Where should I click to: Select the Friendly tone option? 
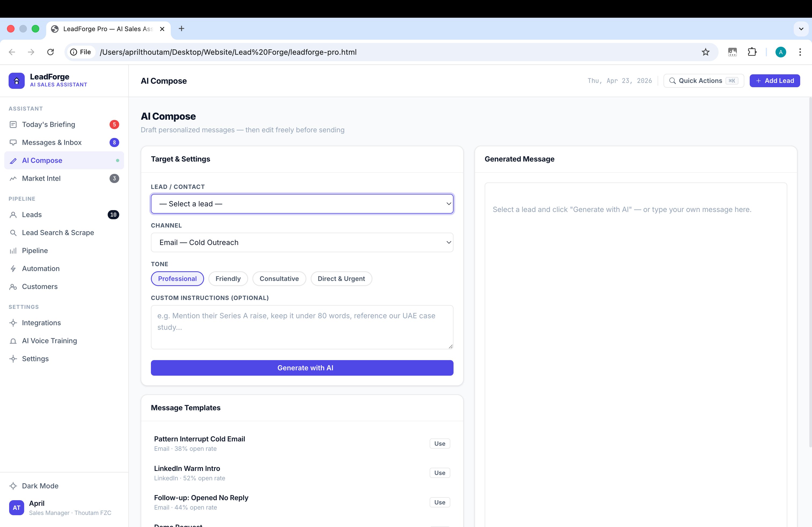coord(228,279)
